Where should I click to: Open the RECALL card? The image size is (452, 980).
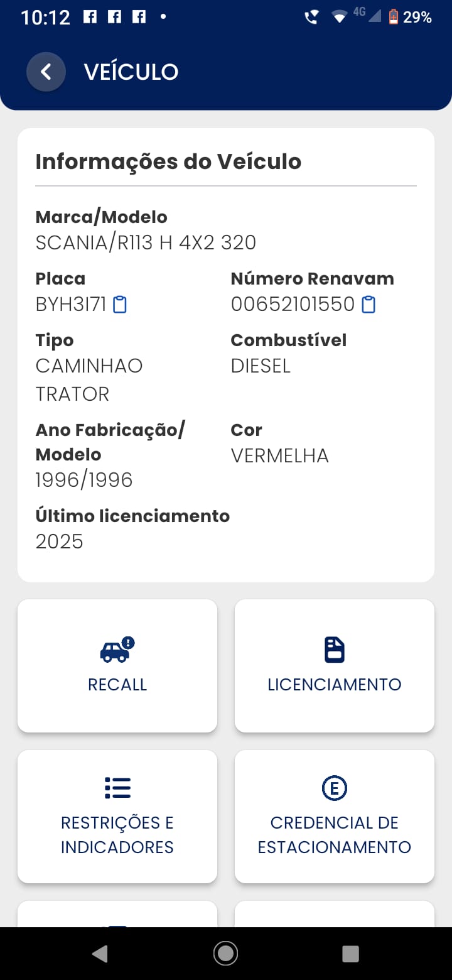(117, 665)
